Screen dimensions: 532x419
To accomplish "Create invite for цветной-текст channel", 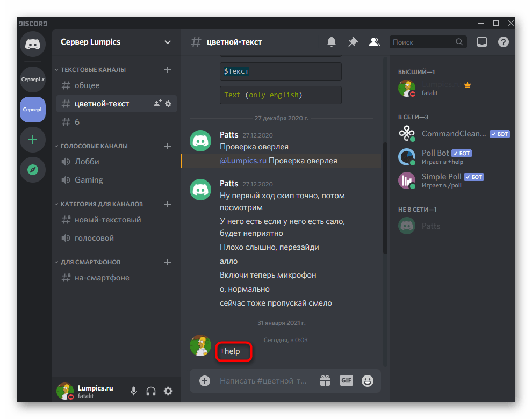I will click(x=157, y=104).
